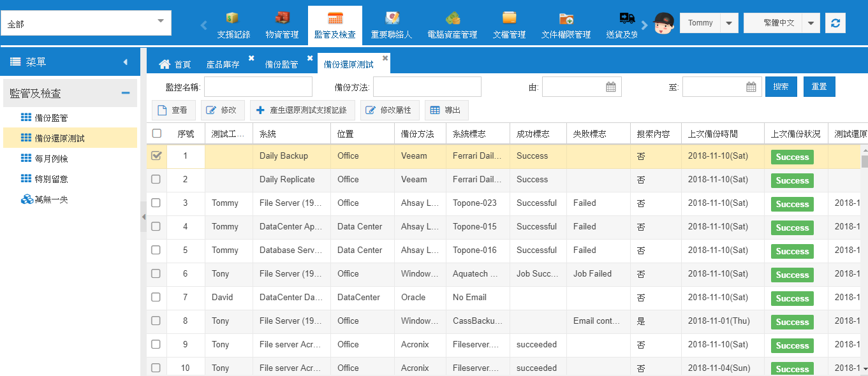Tick the select-all checkbox in table header
868x376 pixels.
[157, 134]
